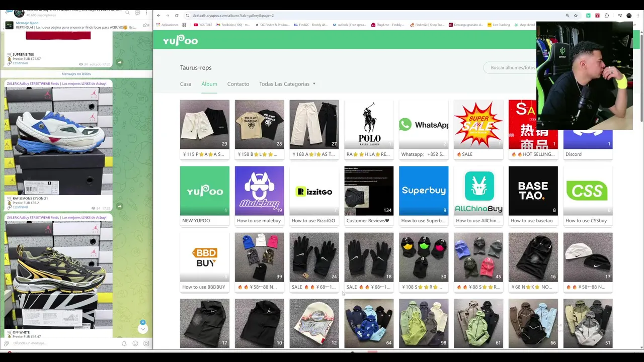Open the Telegram emoji picker

tap(135, 343)
